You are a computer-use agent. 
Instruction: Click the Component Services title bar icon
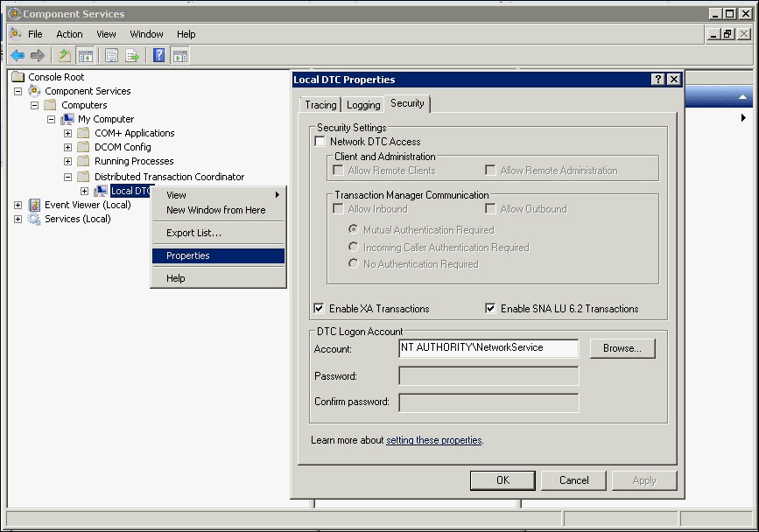15,13
